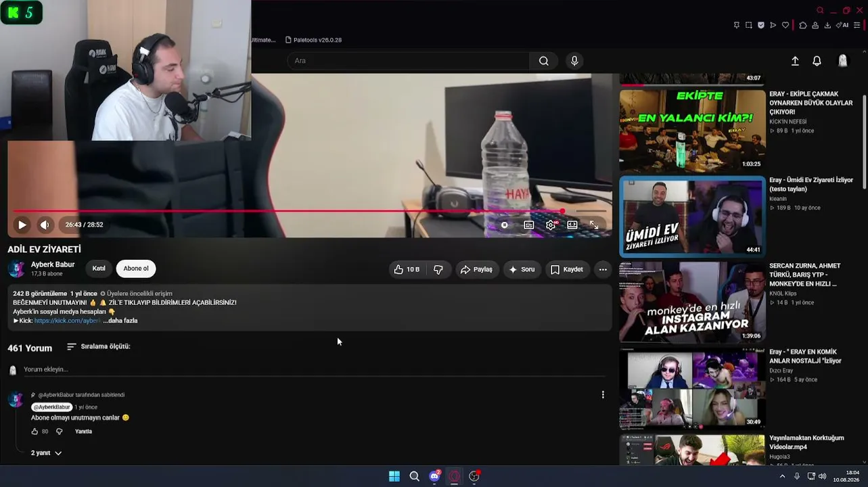Like the video with 10 B likes
Screen dimensions: 868x487
click(407, 269)
